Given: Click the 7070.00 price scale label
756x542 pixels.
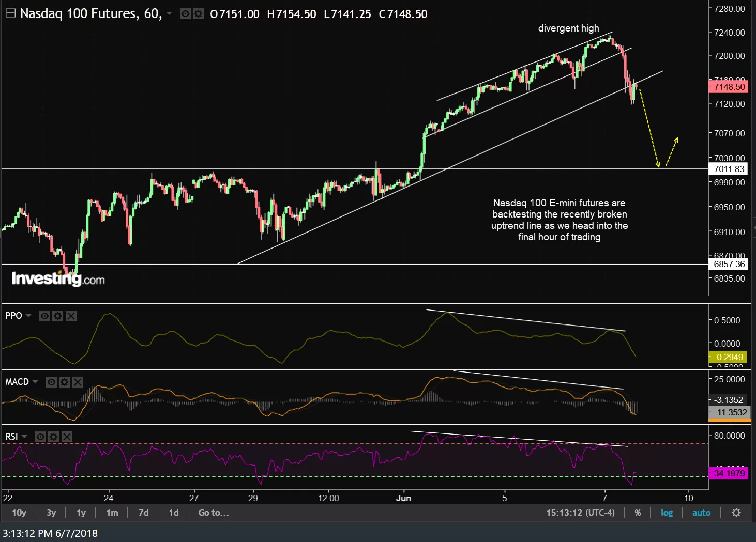Looking at the screenshot, I should coord(729,133).
